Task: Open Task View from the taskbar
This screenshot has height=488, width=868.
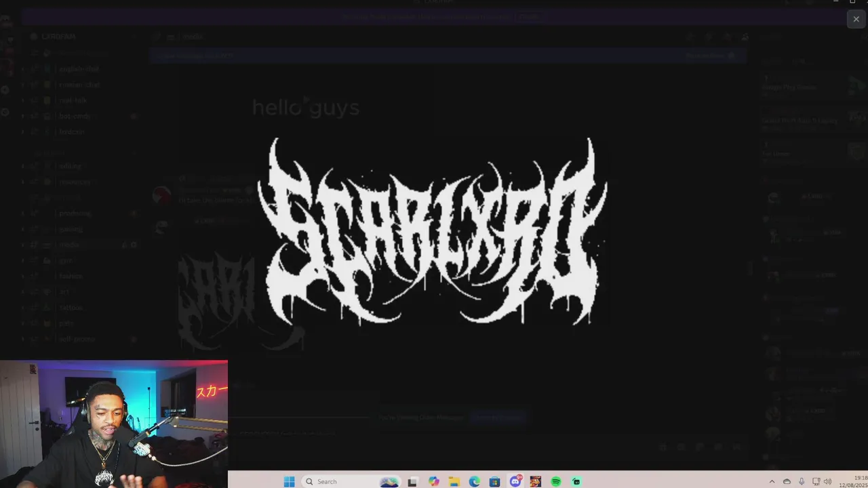Action: (412, 481)
